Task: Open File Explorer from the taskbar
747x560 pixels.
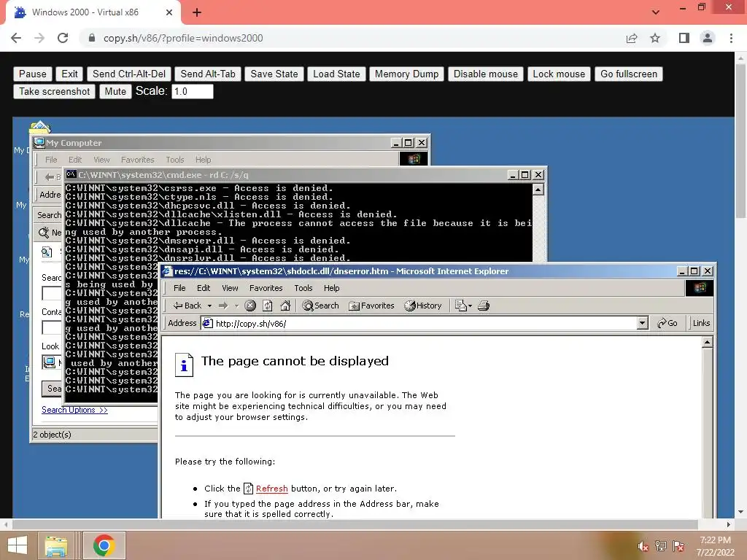Action: coord(56,545)
